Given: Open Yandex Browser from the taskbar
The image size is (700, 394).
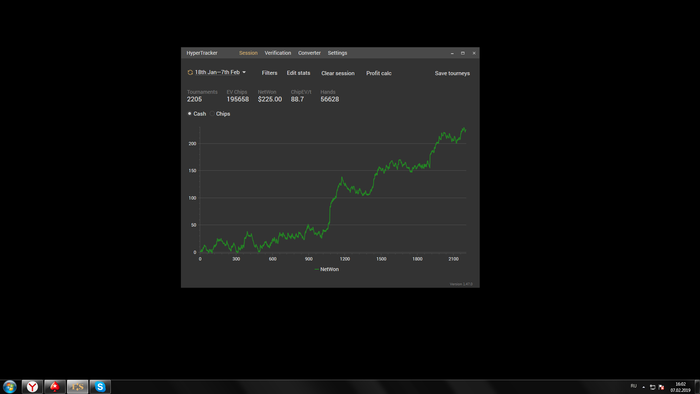Looking at the screenshot, I should point(32,387).
